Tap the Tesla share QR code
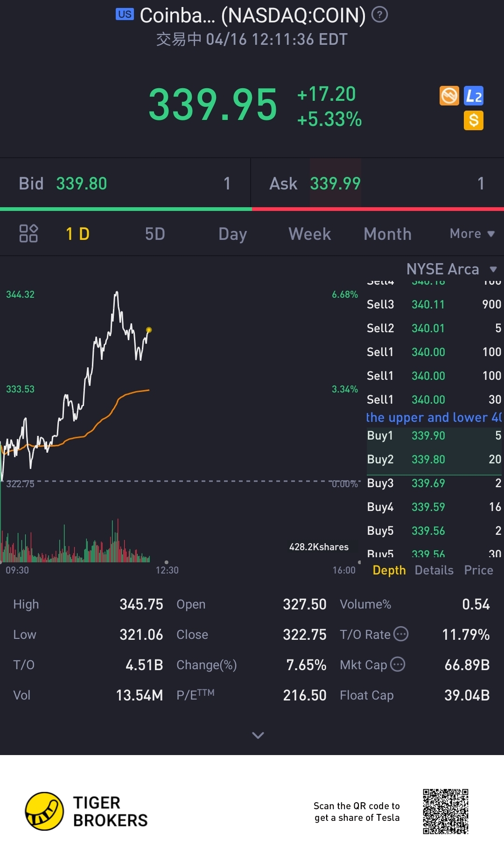This screenshot has width=504, height=868. [446, 812]
